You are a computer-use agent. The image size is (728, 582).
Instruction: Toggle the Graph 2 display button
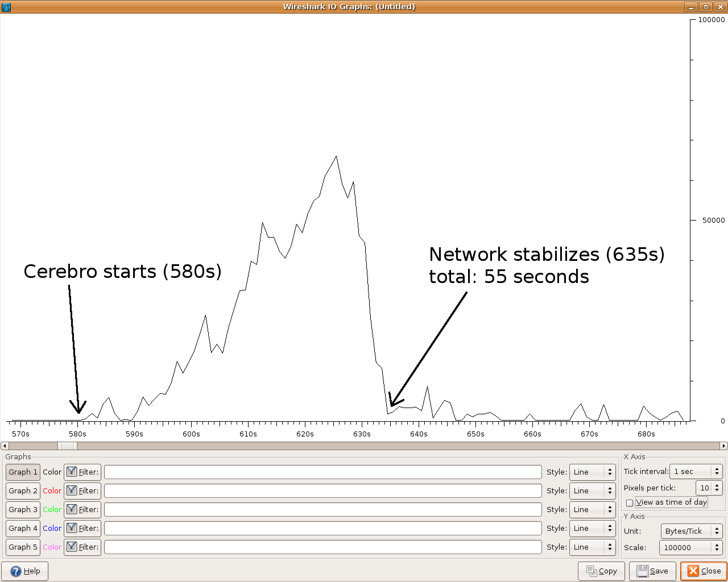(23, 490)
